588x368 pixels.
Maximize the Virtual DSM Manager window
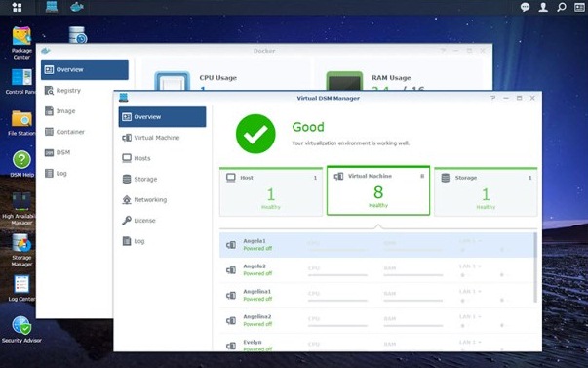click(x=519, y=98)
